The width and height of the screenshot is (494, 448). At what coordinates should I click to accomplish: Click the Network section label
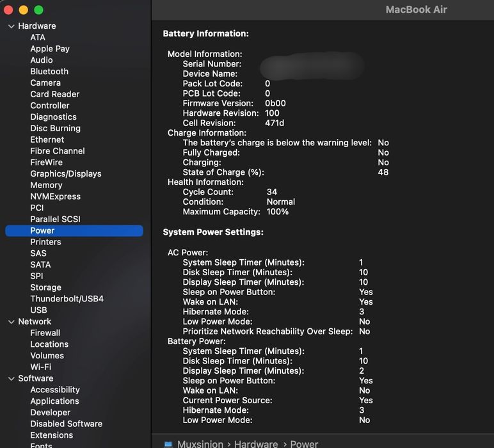point(35,321)
